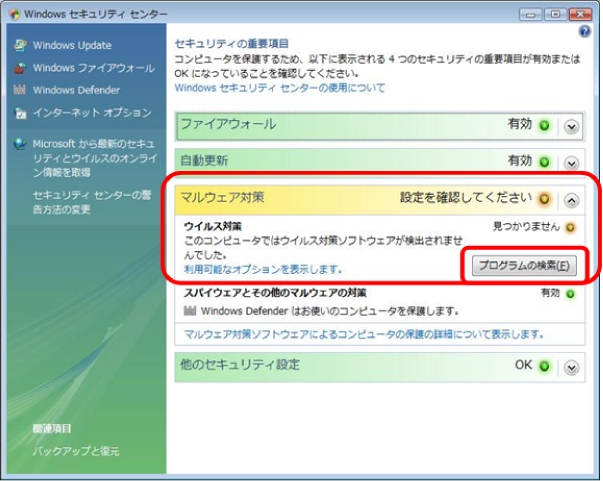
Task: Click the blue help question mark icon
Action: 585,34
